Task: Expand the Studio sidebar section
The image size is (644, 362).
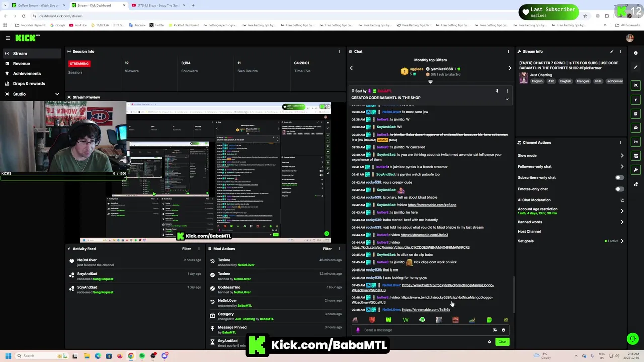Action: 57,94
